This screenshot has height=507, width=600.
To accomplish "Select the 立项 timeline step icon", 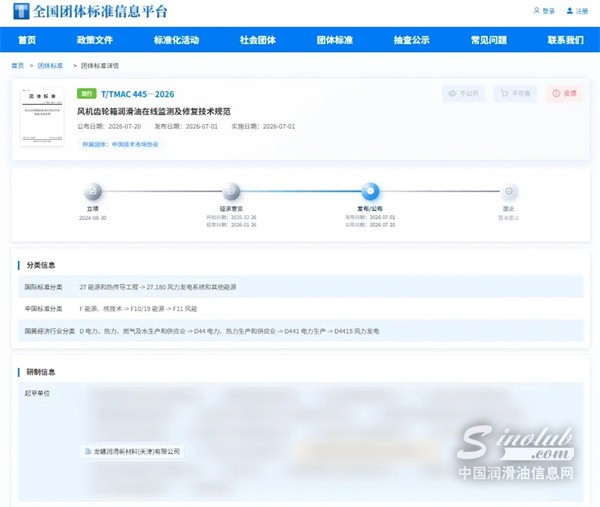I will click(x=93, y=191).
